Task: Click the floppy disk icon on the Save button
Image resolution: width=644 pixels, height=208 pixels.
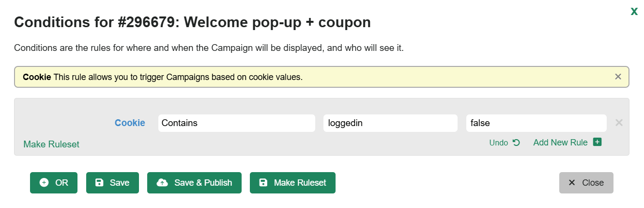Action: pyautogui.click(x=99, y=183)
